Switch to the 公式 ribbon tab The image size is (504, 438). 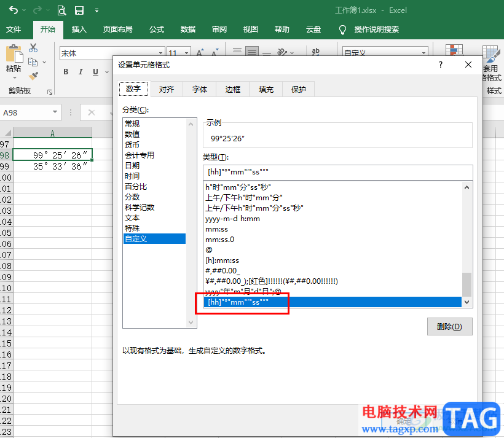pos(157,29)
